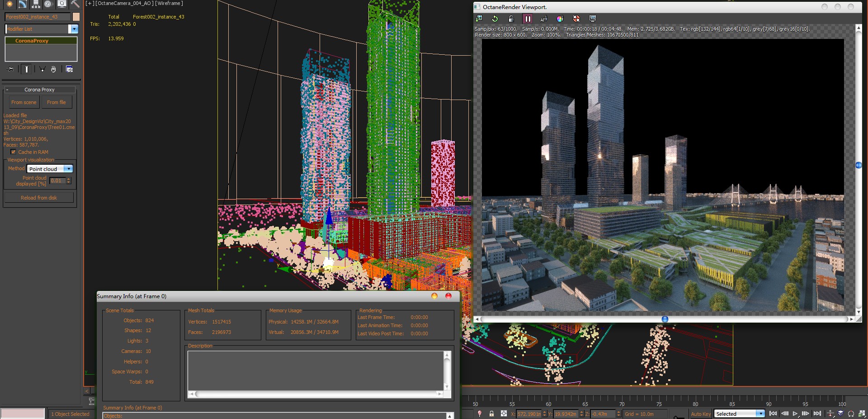Open the Display command panel tab
This screenshot has width=868, height=419.
click(x=62, y=4)
